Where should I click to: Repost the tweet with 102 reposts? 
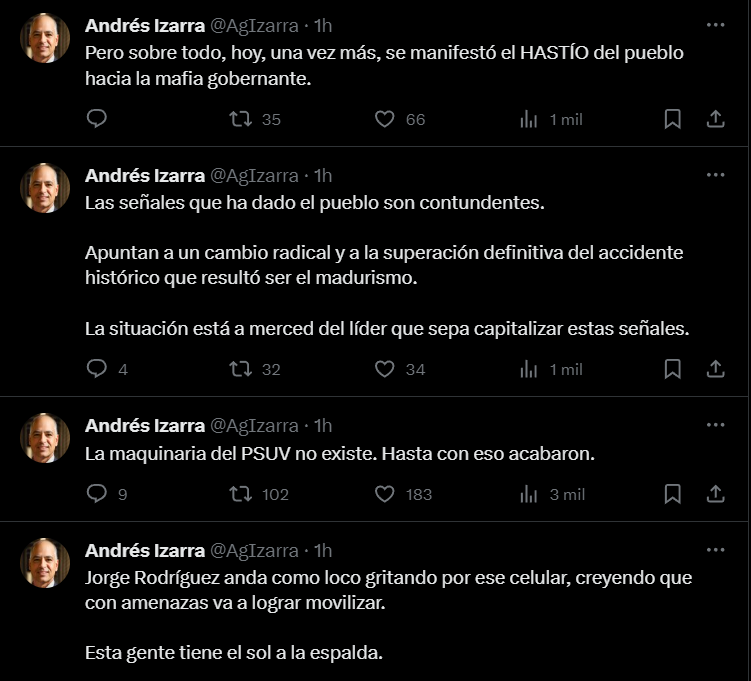pos(240,494)
